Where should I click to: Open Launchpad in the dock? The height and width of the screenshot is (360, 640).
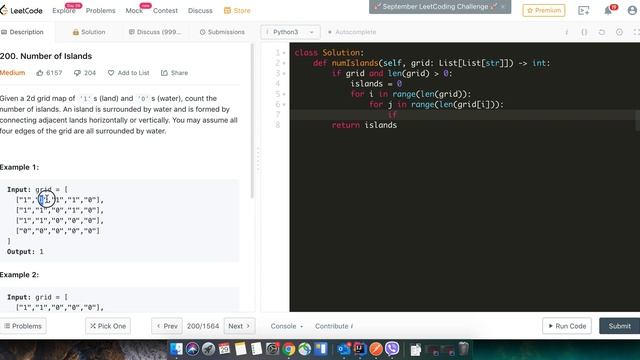click(208, 349)
